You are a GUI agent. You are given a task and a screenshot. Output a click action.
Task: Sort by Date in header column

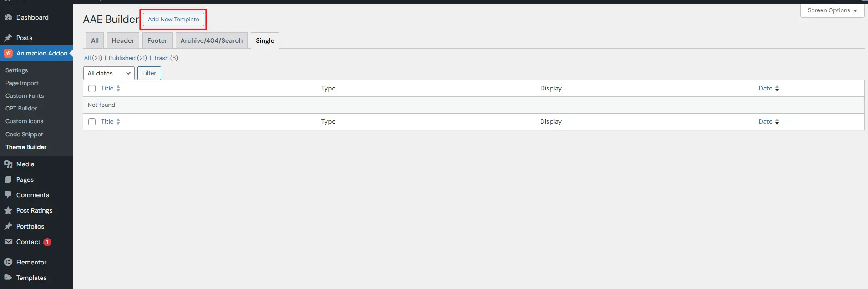click(765, 89)
